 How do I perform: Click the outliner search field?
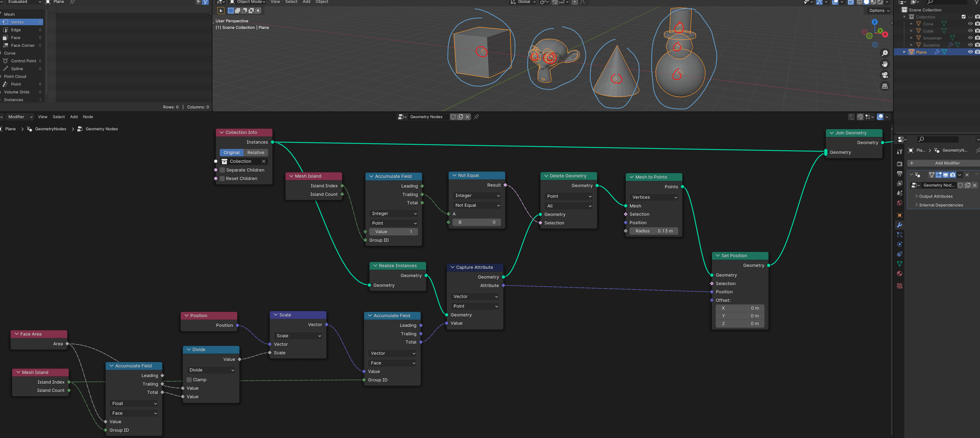pyautogui.click(x=940, y=139)
